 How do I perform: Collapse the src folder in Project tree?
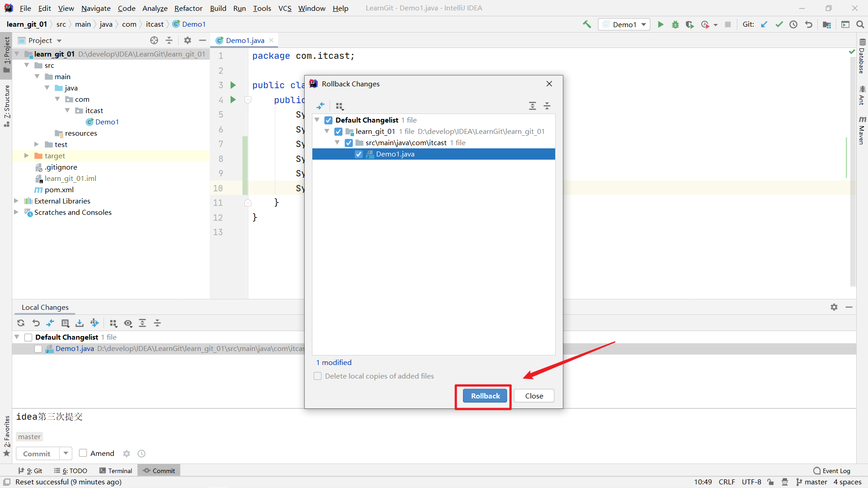[27, 65]
